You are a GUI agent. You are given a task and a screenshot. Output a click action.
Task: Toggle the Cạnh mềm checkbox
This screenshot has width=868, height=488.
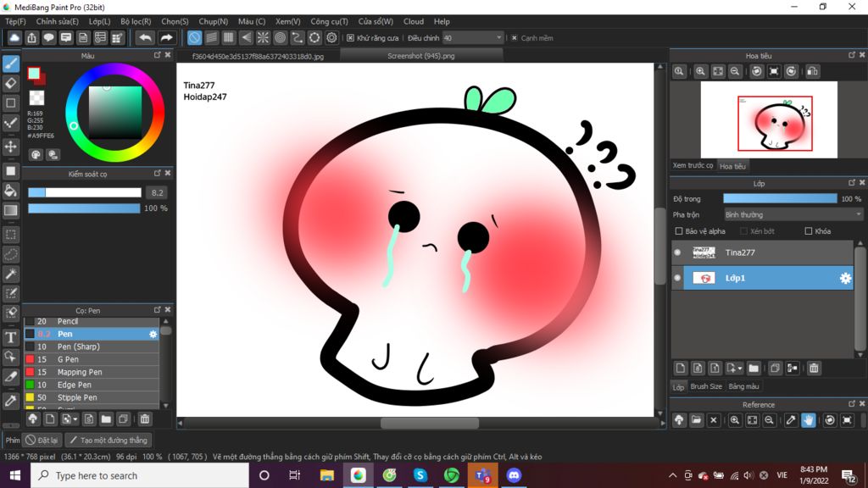point(515,38)
